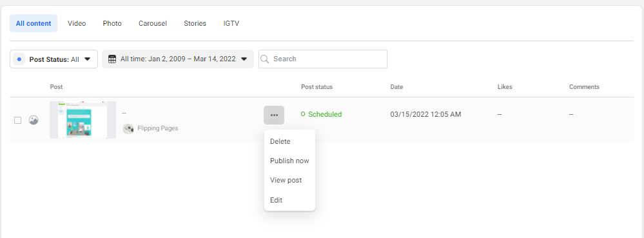Expand the All time date range dropdown

point(178,59)
